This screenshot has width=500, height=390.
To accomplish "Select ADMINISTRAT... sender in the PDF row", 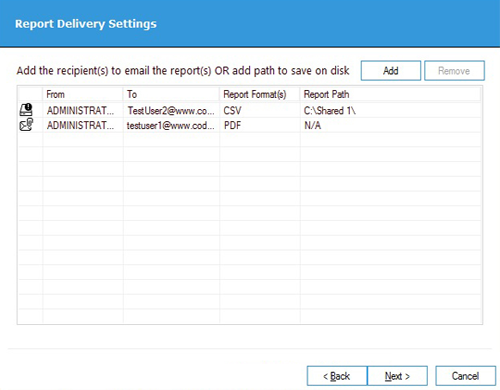I will pyautogui.click(x=83, y=125).
